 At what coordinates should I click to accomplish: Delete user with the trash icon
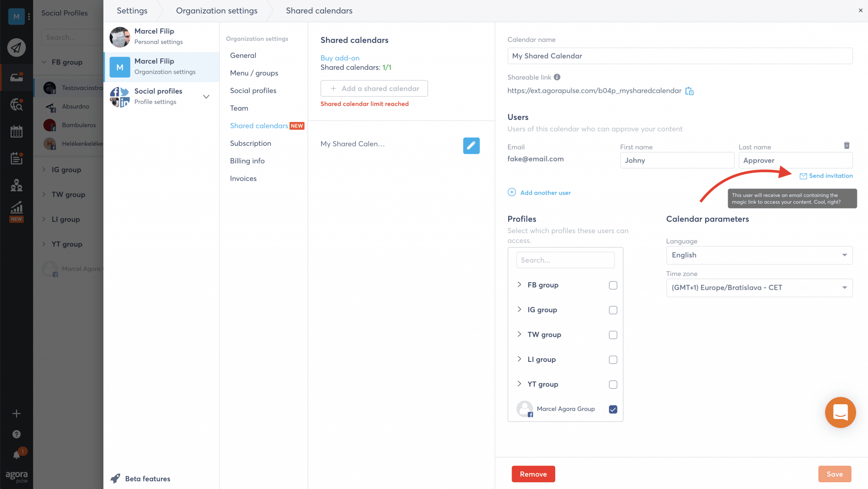tap(846, 145)
